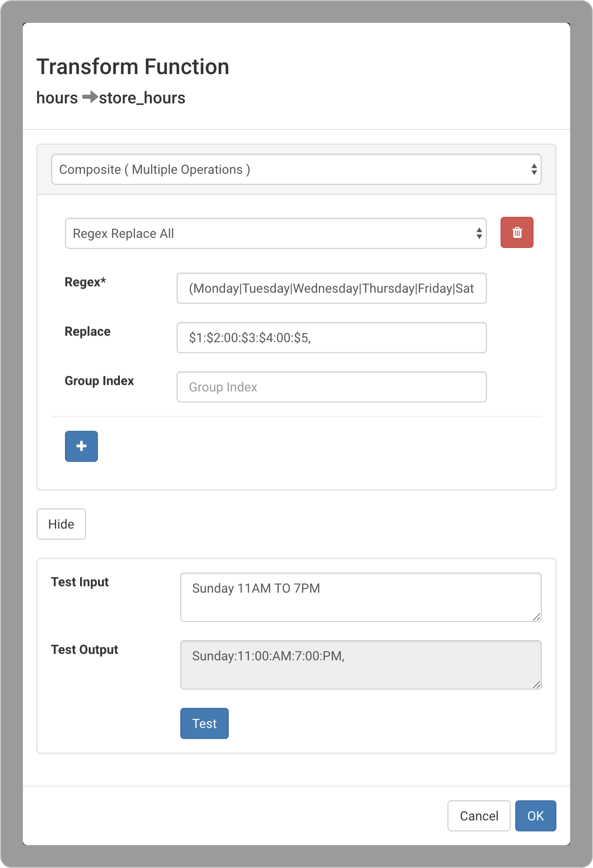Delete the Regex Replace All operation
Image resolution: width=593 pixels, height=868 pixels.
(517, 232)
